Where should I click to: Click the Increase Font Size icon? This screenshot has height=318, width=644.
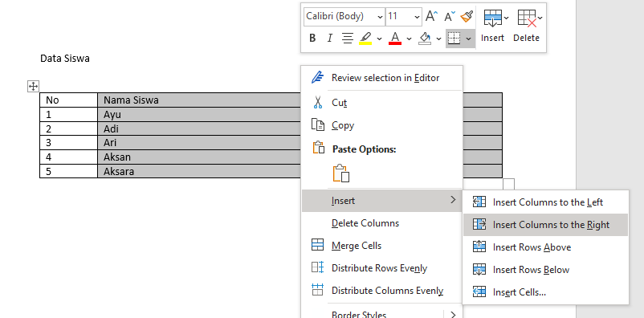coord(432,16)
